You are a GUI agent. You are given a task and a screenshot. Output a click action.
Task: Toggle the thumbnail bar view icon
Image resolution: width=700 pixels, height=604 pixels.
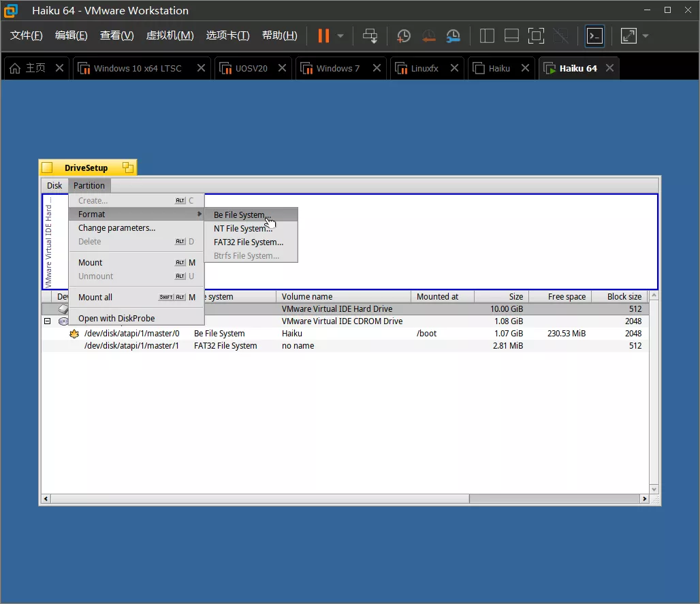point(511,36)
